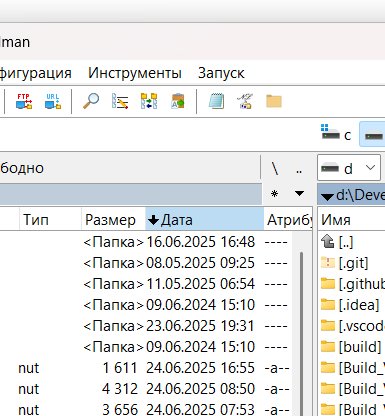Open directory history down-arrow in left panel
This screenshot has width=385, height=416.
pyautogui.click(x=299, y=193)
